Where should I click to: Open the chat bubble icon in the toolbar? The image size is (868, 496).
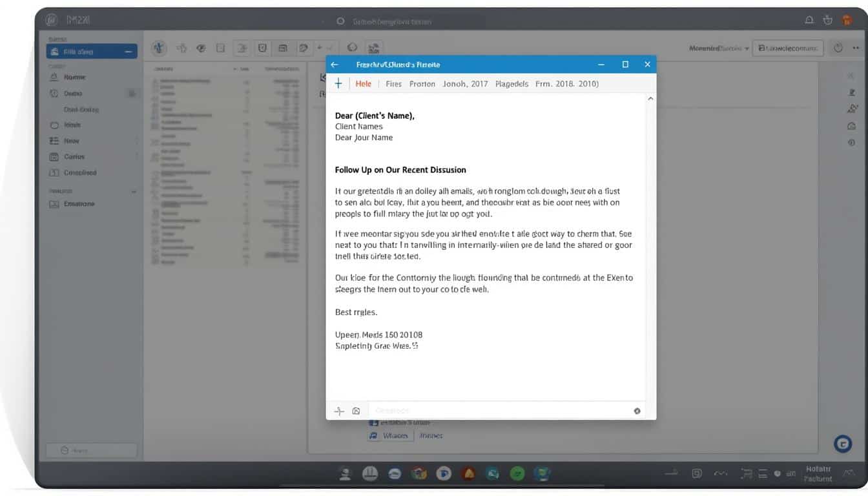(304, 48)
